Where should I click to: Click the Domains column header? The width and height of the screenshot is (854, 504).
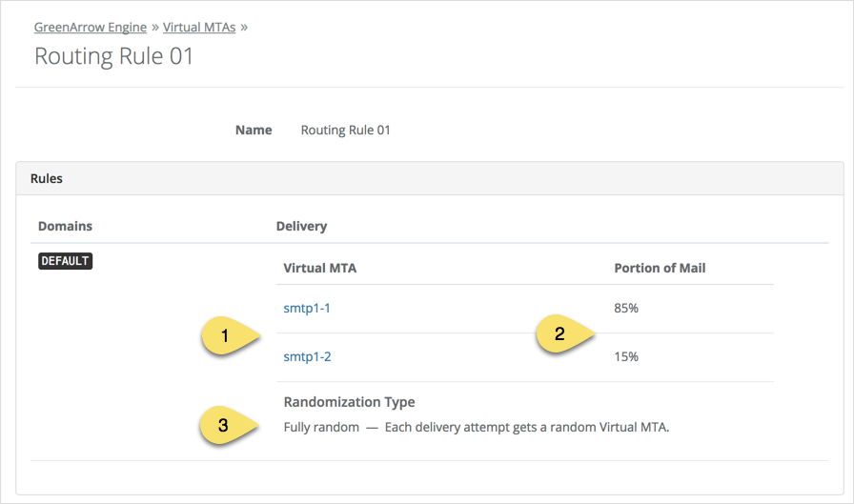(x=65, y=226)
